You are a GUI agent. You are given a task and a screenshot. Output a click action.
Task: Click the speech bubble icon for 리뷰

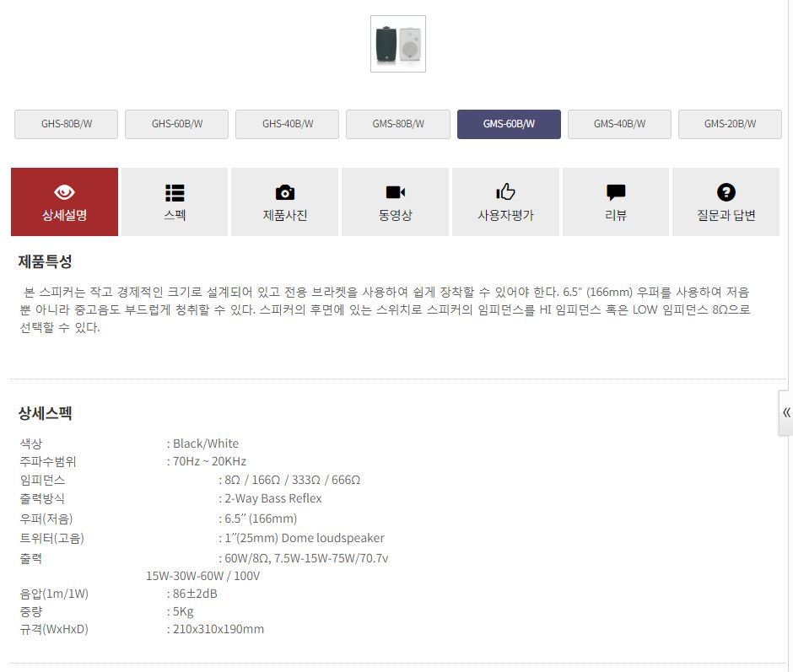[x=616, y=192]
